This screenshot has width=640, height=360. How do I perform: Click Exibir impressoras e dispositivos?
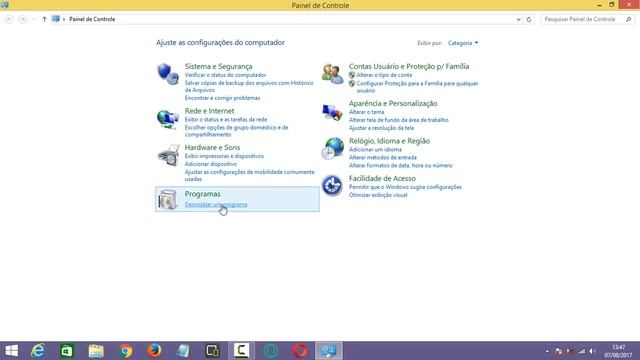pos(224,156)
